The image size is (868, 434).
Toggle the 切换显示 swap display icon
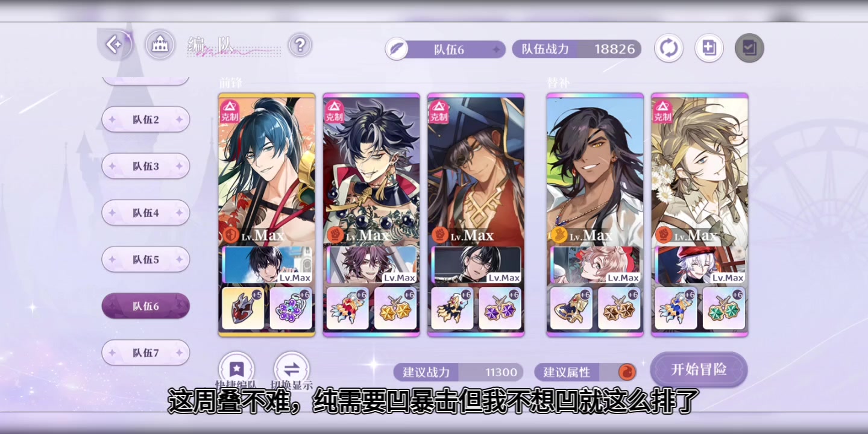pos(292,368)
